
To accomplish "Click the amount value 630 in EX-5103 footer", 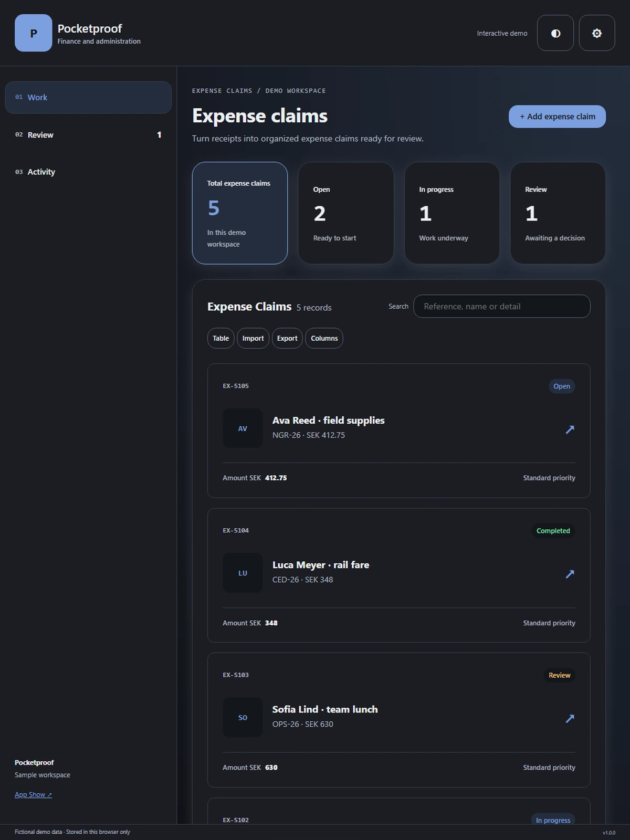I will pyautogui.click(x=271, y=767).
